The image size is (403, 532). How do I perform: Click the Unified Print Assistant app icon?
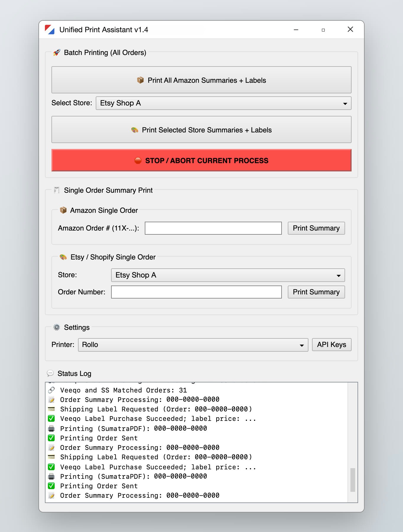[x=50, y=30]
